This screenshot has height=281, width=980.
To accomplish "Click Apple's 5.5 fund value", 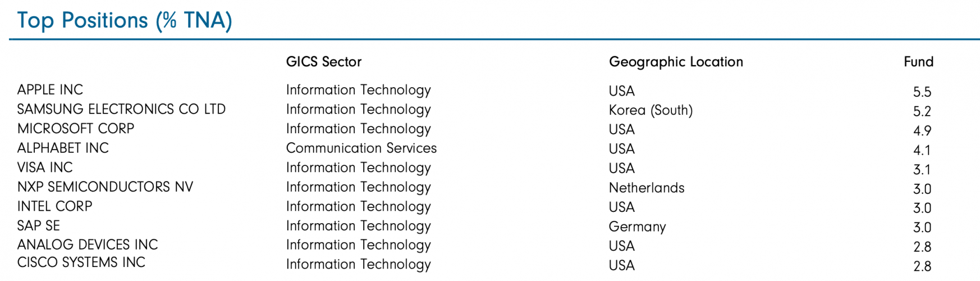I will coord(922,92).
